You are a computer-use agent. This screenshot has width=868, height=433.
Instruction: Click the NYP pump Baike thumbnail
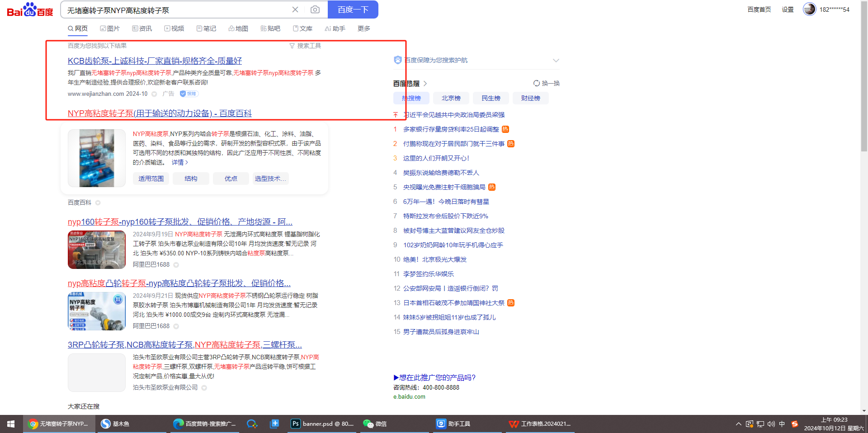[x=97, y=158]
